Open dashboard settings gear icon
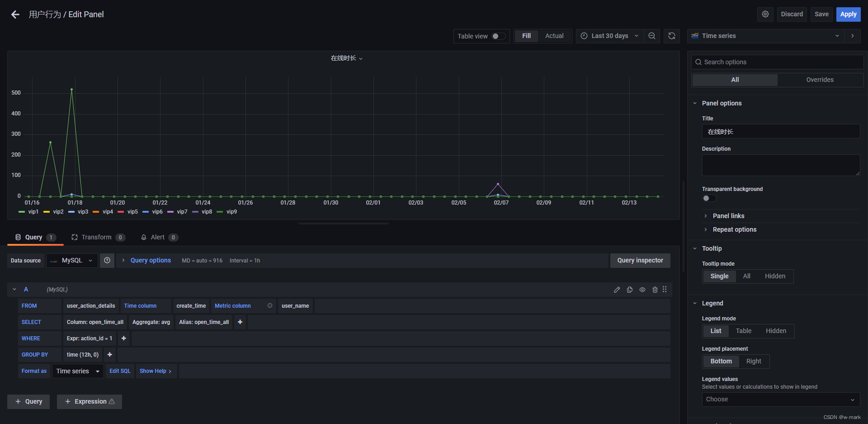Image resolution: width=868 pixels, height=424 pixels. [x=765, y=14]
